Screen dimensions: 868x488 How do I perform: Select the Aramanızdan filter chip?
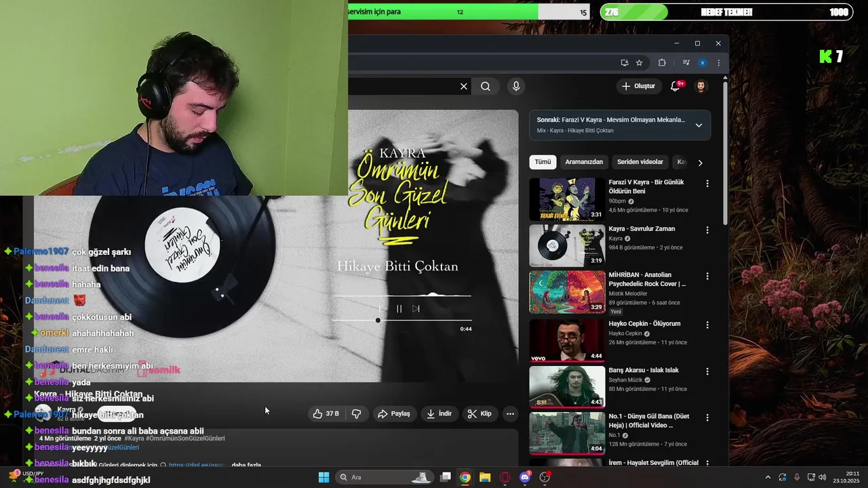(x=584, y=162)
